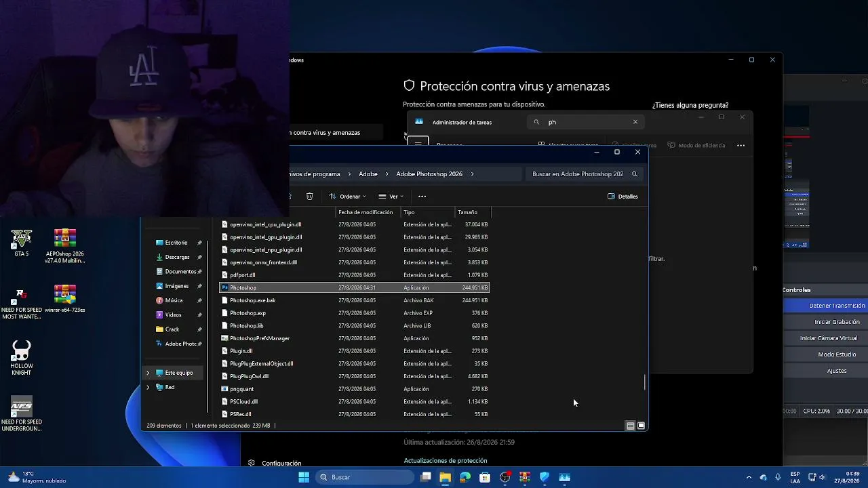Open File Explorer from the taskbar
The image size is (868, 488).
click(x=445, y=477)
